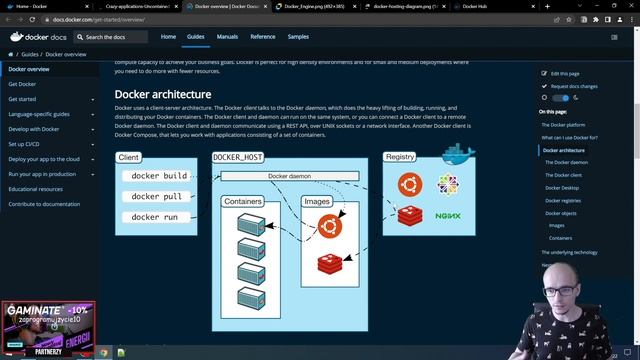640x360 pixels.
Task: Open the Manuals nav item
Action: pyautogui.click(x=227, y=37)
